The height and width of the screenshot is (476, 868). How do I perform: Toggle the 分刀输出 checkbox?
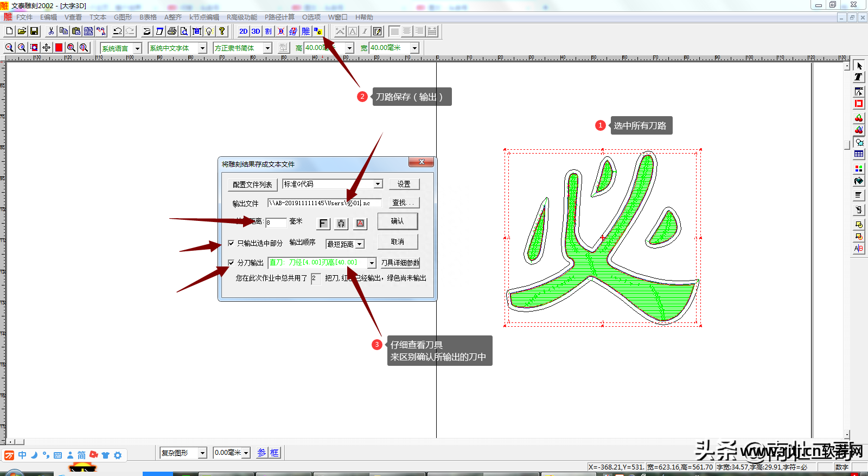pos(231,263)
